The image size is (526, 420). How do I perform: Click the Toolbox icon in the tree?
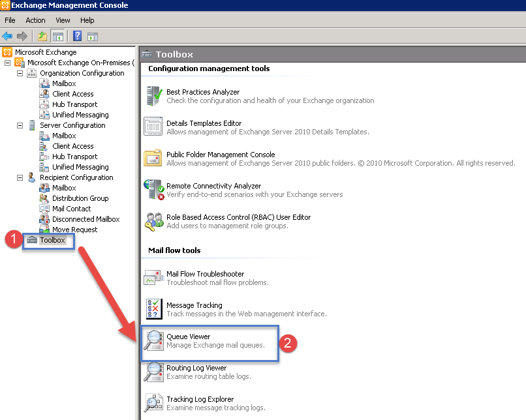(32, 240)
